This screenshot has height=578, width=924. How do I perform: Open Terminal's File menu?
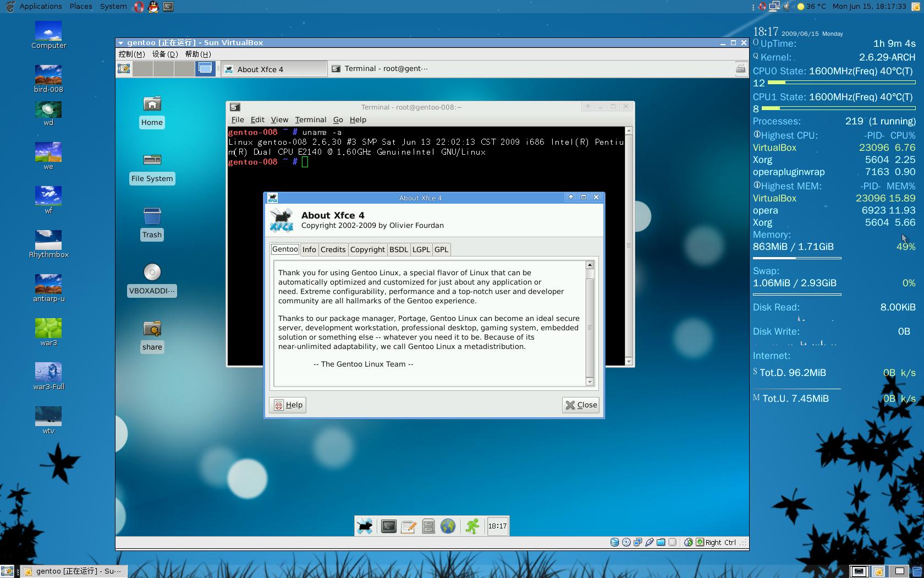[238, 119]
